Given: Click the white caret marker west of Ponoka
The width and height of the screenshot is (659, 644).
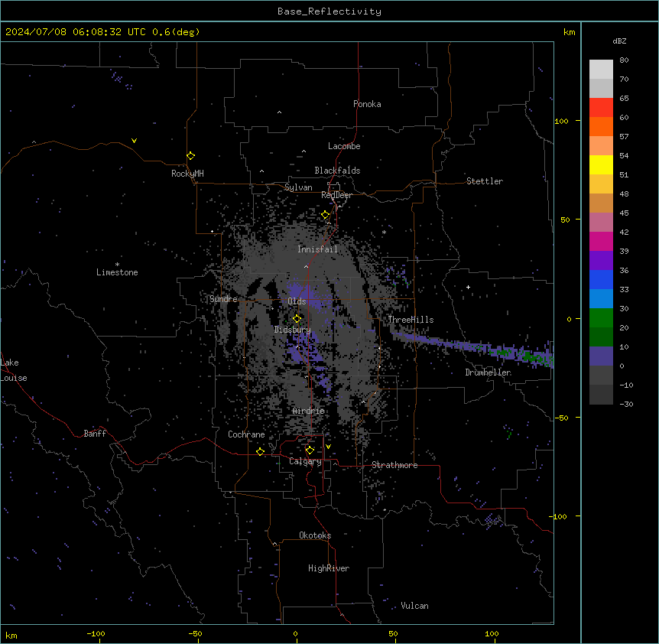Looking at the screenshot, I should tap(280, 112).
